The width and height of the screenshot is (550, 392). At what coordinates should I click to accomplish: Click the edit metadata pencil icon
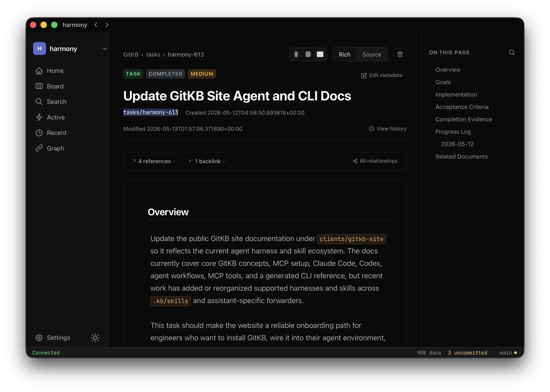pos(364,76)
